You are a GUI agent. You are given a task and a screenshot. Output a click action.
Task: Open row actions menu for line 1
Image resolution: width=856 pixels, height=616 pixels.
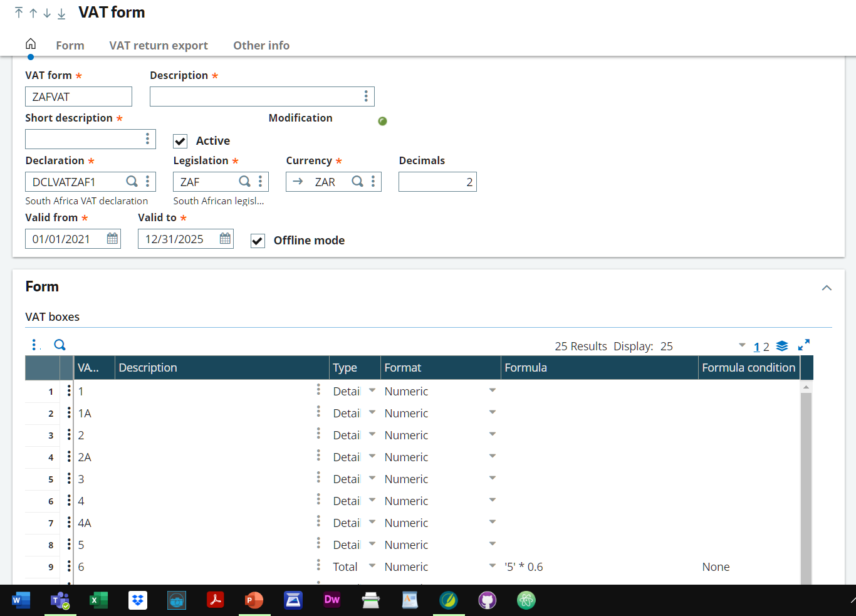(69, 391)
